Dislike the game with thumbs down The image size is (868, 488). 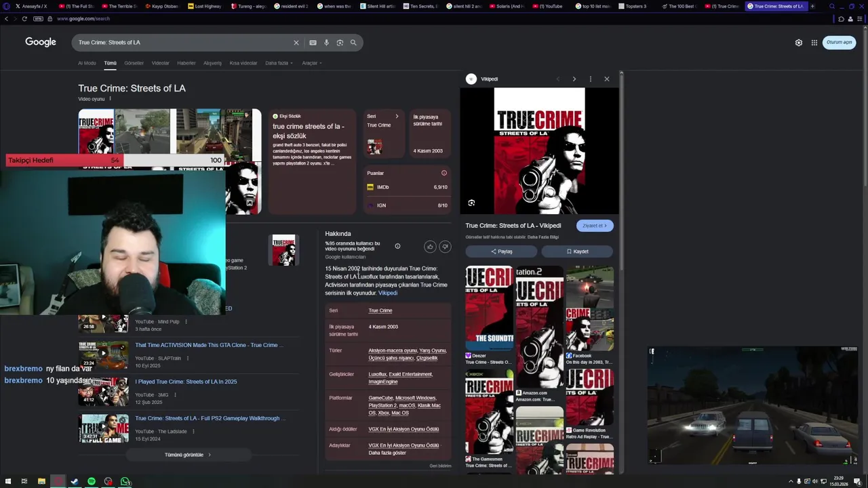(x=445, y=247)
